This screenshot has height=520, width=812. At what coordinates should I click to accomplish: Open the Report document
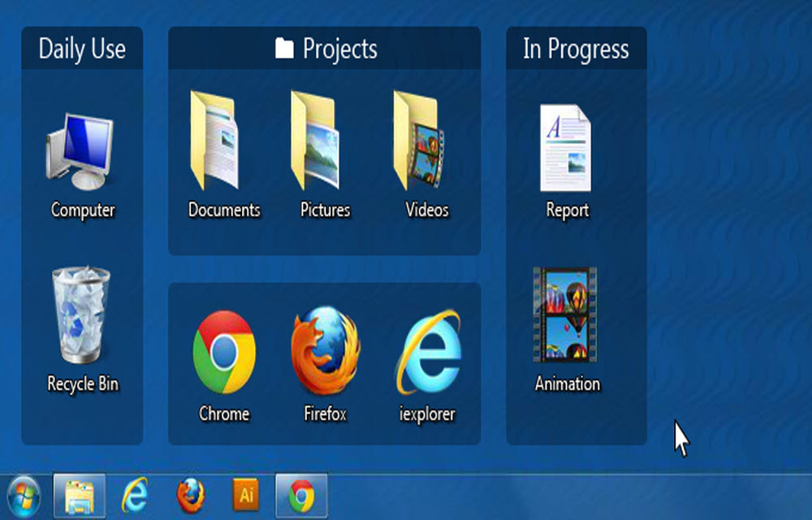pos(566,146)
